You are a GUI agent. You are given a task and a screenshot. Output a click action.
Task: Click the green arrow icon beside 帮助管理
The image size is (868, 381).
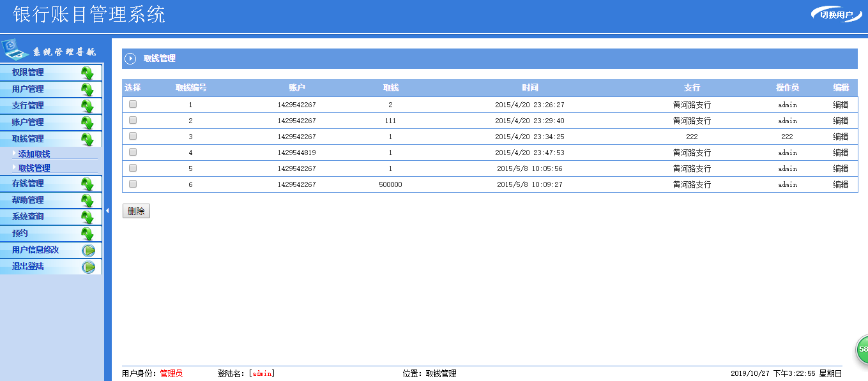tap(88, 200)
